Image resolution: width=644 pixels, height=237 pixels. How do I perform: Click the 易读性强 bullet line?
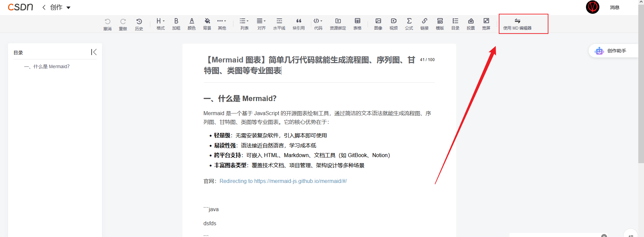(x=265, y=145)
